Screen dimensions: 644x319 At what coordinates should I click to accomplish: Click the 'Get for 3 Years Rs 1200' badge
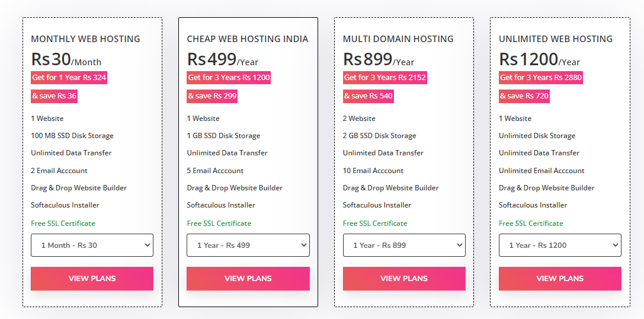click(229, 78)
